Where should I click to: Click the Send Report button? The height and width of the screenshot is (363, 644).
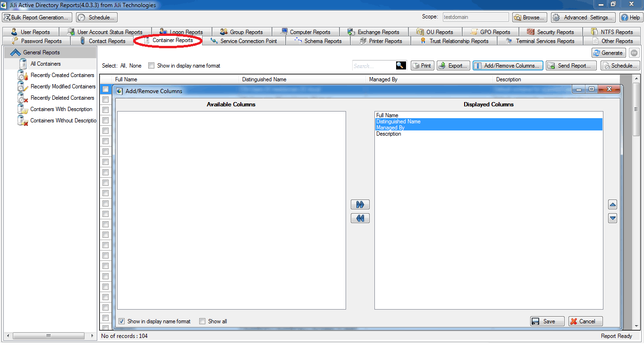tap(571, 66)
